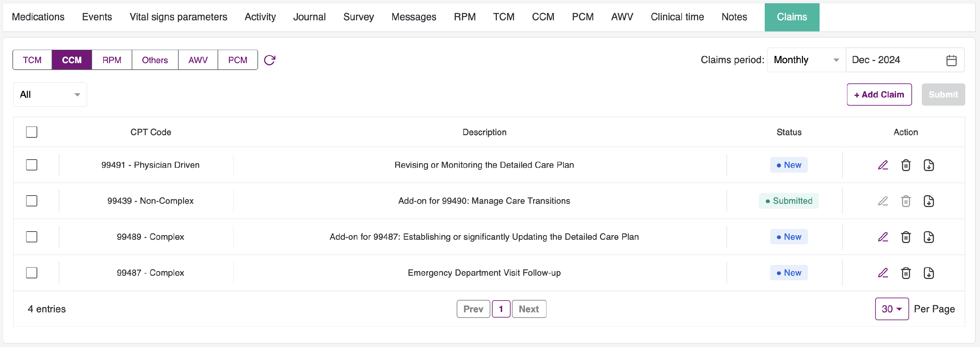Screen dimensions: 980x347
Task: Download the 99487 Complex claim document
Action: [929, 273]
